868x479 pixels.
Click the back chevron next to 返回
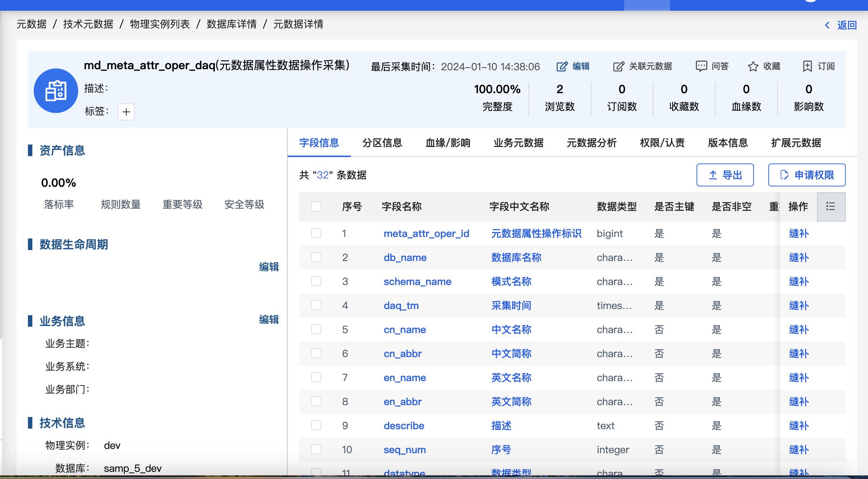827,25
